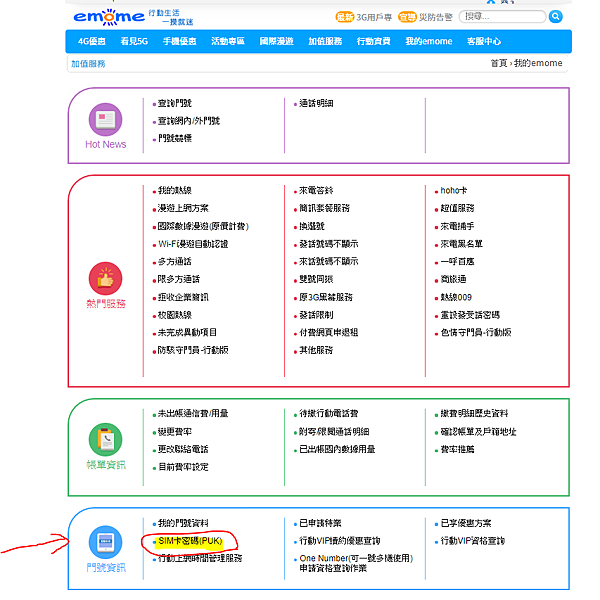Open the 來話號碼不顯示 link
This screenshot has height=600, width=600.
pos(329,261)
